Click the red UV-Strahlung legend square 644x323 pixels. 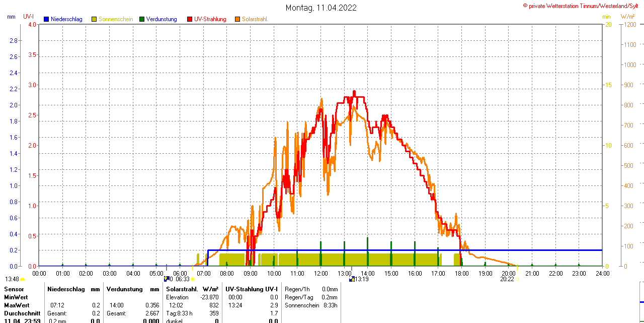coord(190,19)
